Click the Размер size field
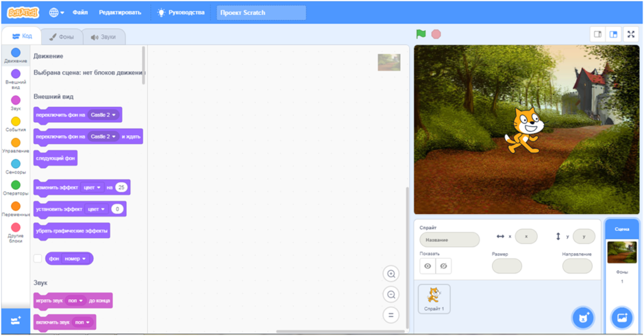Screen dimensions: 644x336 (x=507, y=266)
